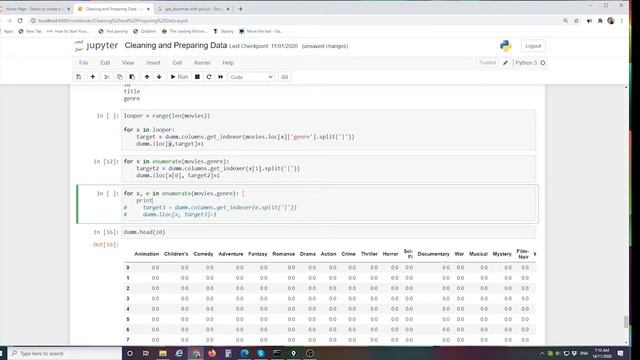Click the looper range code cell

point(328,130)
